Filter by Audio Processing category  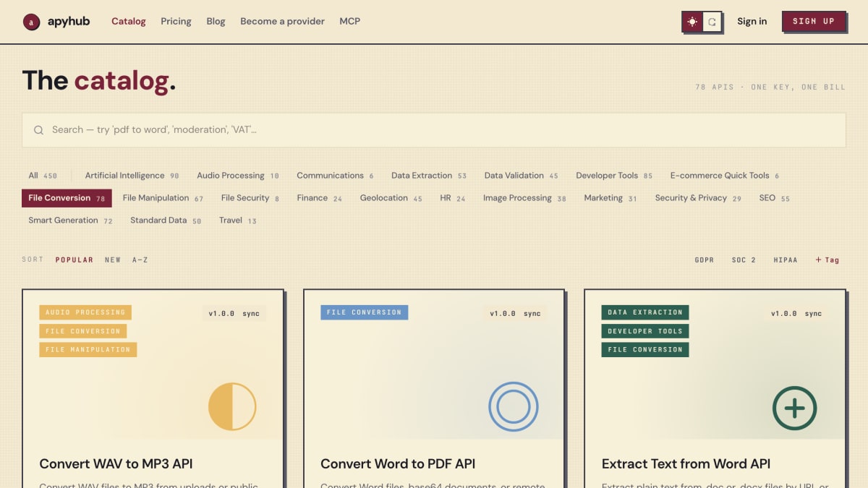point(237,176)
